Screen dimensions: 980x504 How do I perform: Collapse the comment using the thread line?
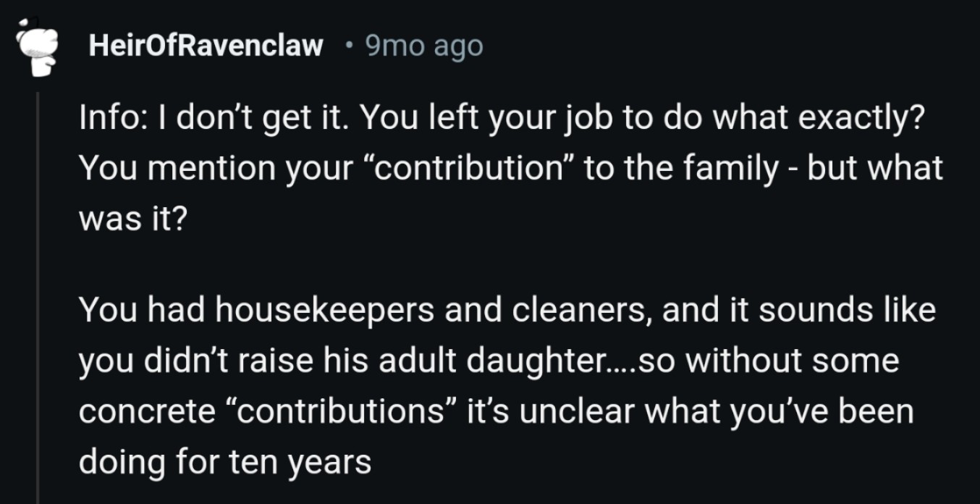[x=38, y=290]
